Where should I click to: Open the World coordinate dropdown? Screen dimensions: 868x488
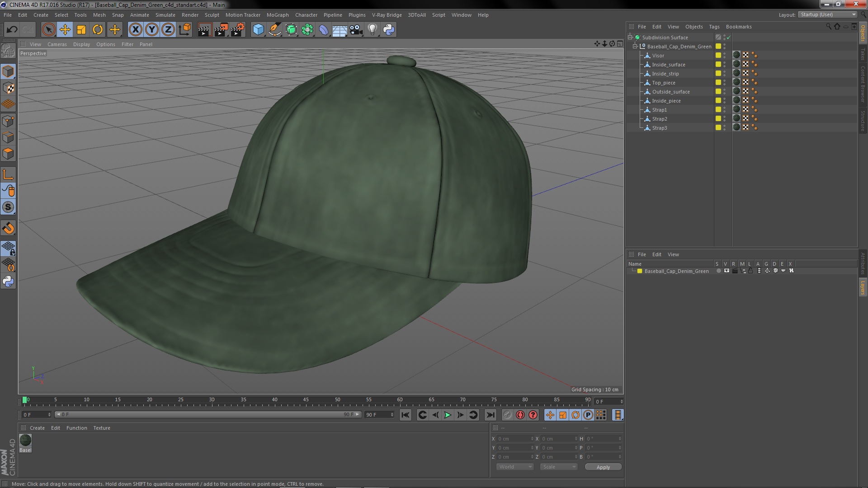(515, 467)
